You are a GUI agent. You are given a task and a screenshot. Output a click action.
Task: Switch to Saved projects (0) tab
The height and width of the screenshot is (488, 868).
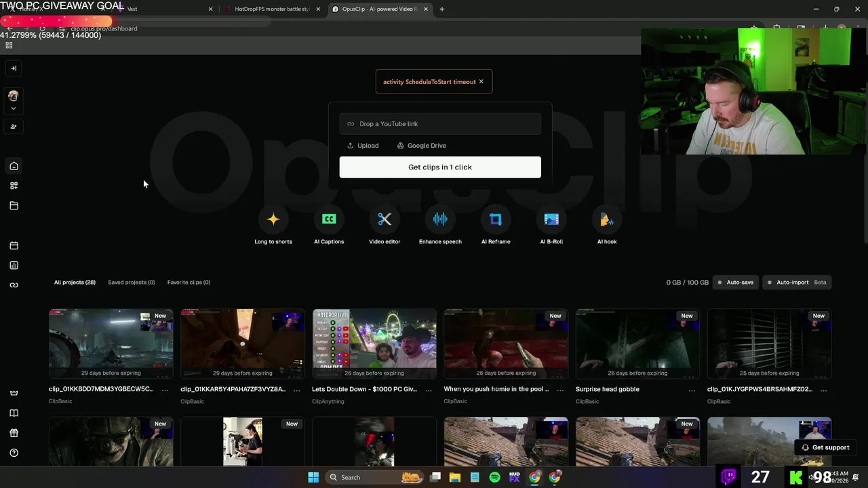coord(131,282)
